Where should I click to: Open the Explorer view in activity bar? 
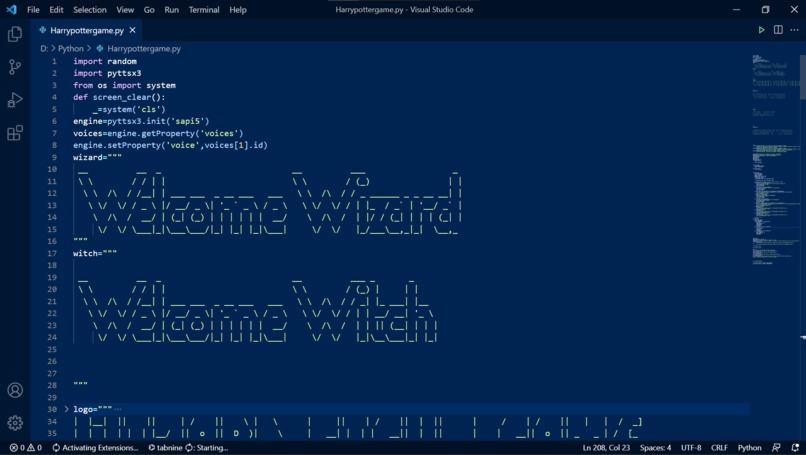click(x=15, y=34)
